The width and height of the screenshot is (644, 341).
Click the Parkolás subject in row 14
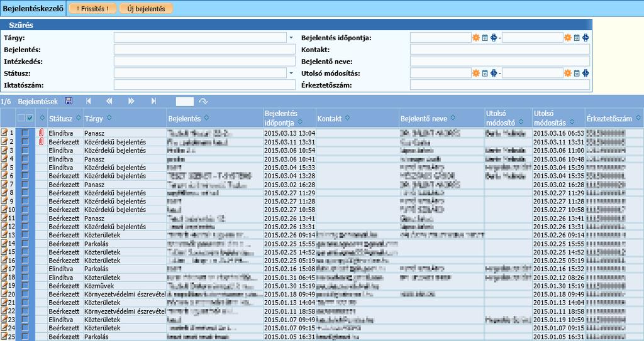[x=96, y=243]
